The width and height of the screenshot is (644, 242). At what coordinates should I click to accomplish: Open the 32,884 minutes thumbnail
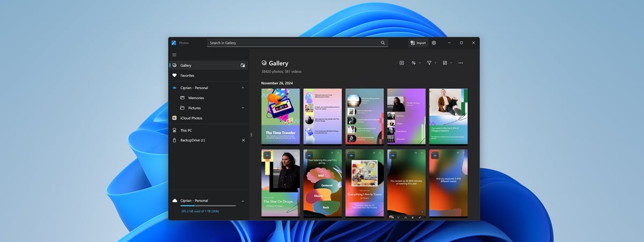pyautogui.click(x=406, y=183)
